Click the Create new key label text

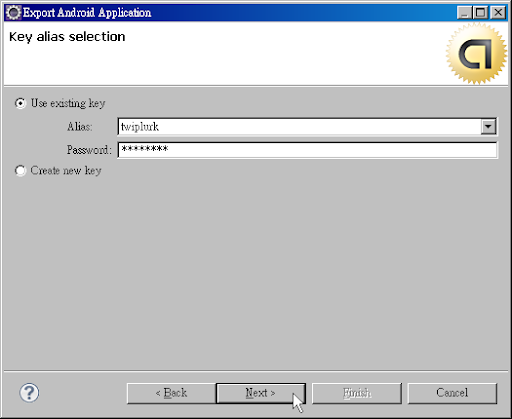66,171
